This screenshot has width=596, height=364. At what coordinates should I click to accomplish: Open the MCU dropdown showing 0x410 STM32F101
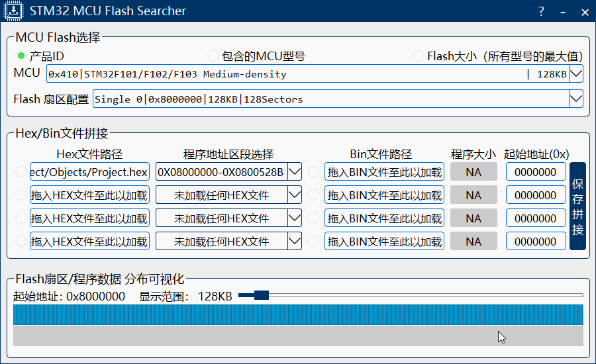[315, 73]
